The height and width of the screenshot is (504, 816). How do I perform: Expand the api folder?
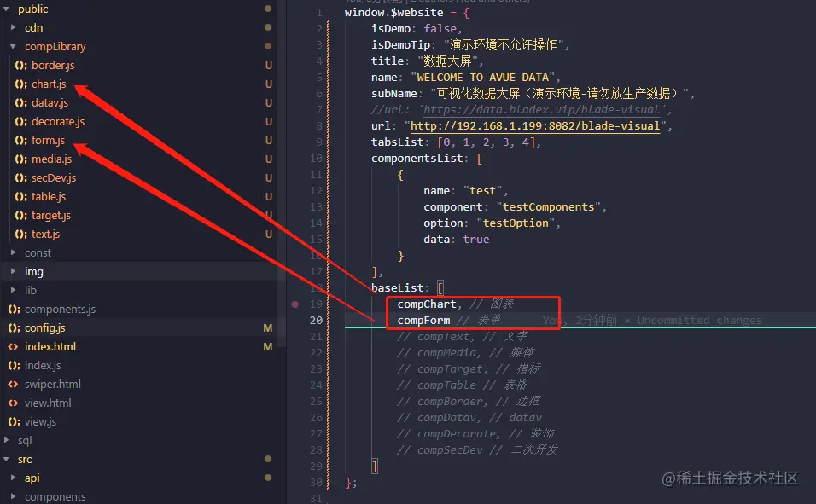[14, 478]
